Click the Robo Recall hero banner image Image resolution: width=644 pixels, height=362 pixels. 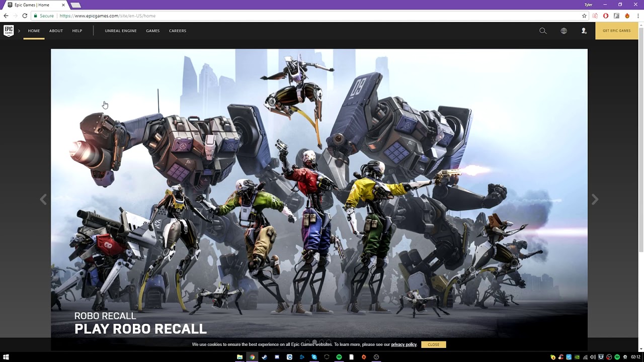click(319, 200)
